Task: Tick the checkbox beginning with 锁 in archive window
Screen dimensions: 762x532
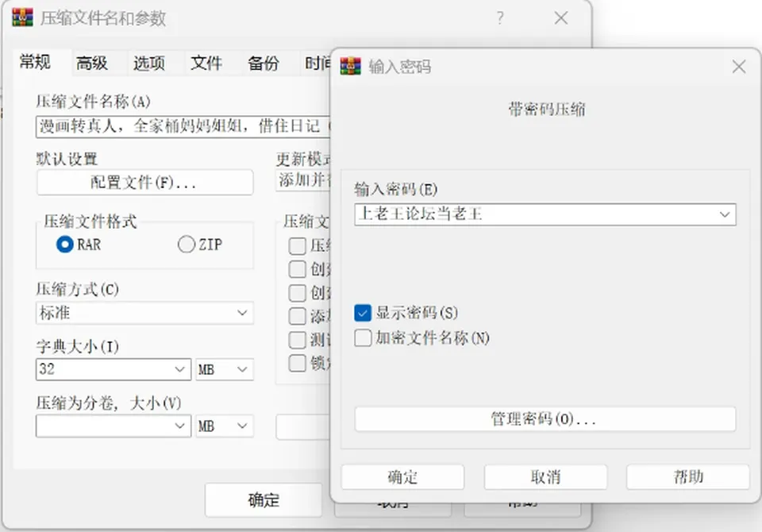Action: [x=297, y=363]
